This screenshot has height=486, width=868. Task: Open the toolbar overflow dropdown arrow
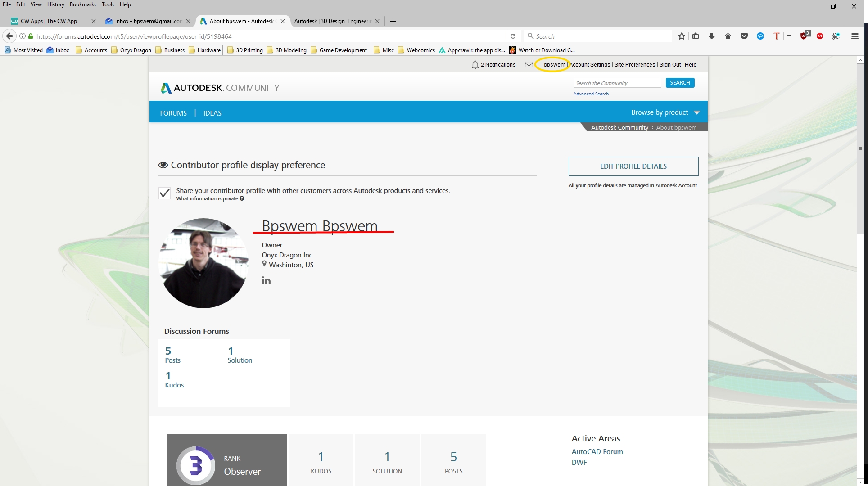[789, 36]
